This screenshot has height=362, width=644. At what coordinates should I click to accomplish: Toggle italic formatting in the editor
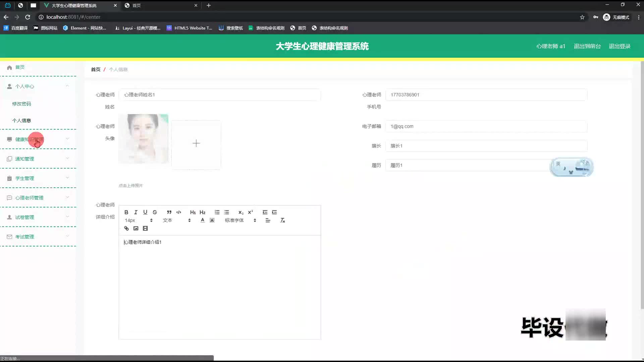136,212
